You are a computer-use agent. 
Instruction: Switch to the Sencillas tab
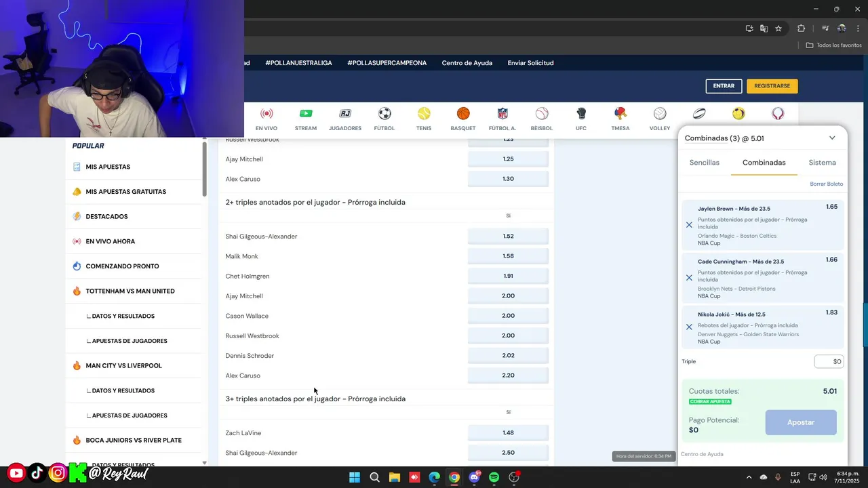[705, 163]
